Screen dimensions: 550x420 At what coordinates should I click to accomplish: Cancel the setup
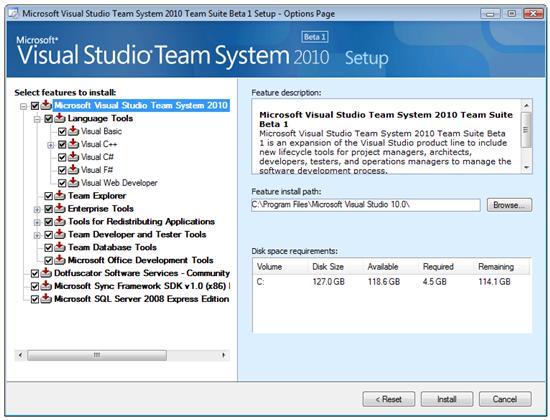505,399
